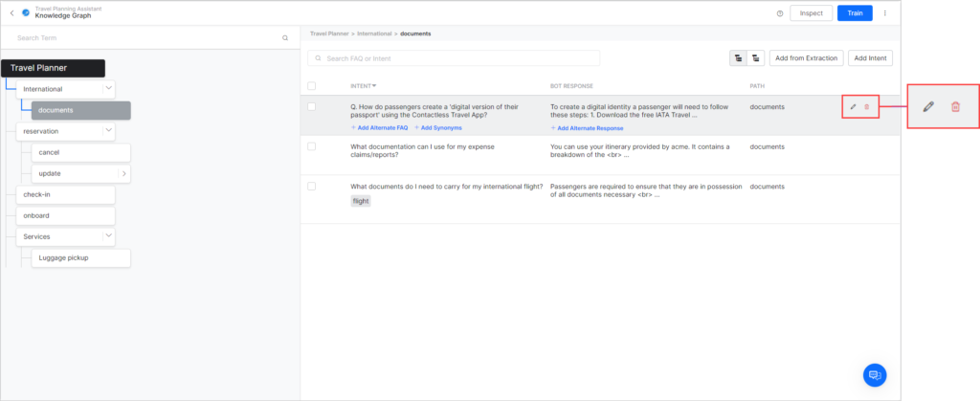Image resolution: width=980 pixels, height=401 pixels.
Task: Expand the update node arrow
Action: tap(122, 173)
